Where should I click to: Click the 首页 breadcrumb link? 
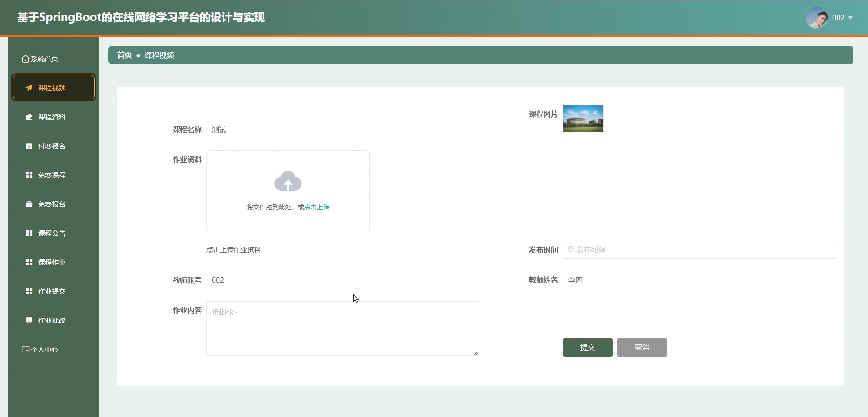point(125,55)
